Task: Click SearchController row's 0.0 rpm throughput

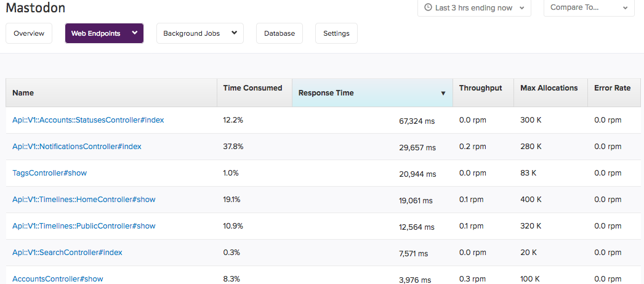Action: [473, 253]
